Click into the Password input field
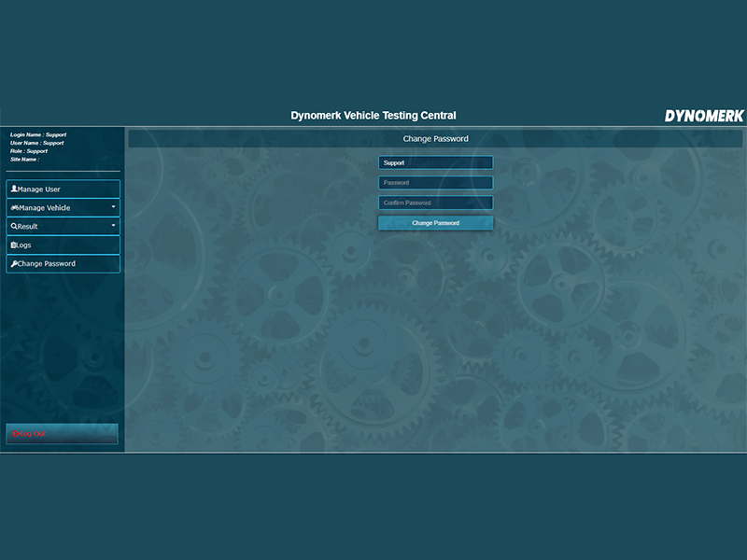This screenshot has height=560, width=747. [435, 183]
